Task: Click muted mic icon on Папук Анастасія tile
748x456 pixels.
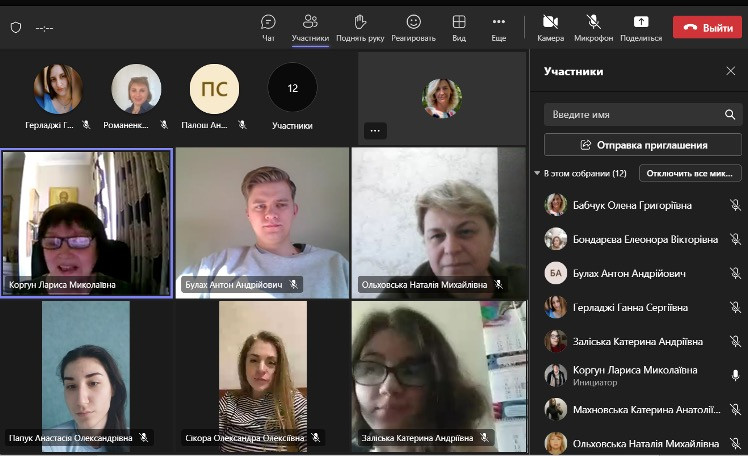Action: point(143,437)
